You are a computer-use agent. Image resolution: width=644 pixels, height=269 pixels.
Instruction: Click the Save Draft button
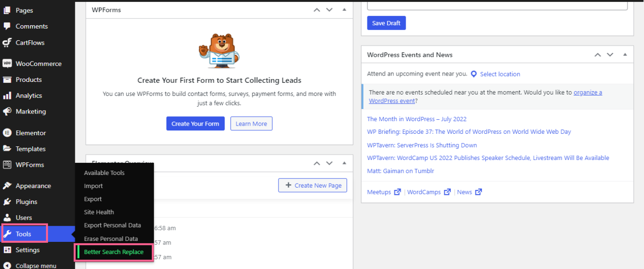(386, 23)
